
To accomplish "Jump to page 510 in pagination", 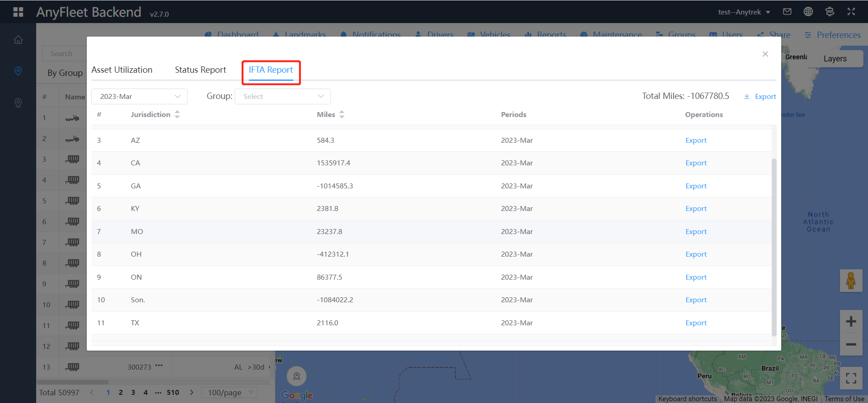I will [x=173, y=392].
